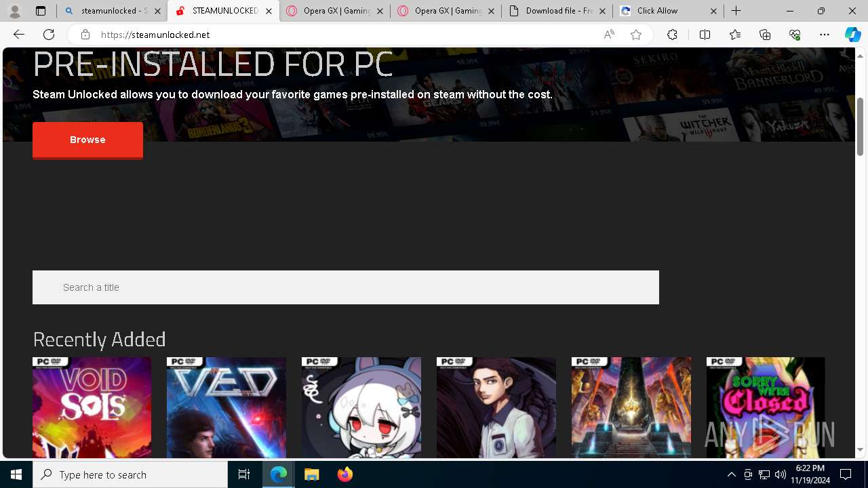Refresh the current page
Image resolution: width=868 pixels, height=488 pixels.
(x=49, y=35)
